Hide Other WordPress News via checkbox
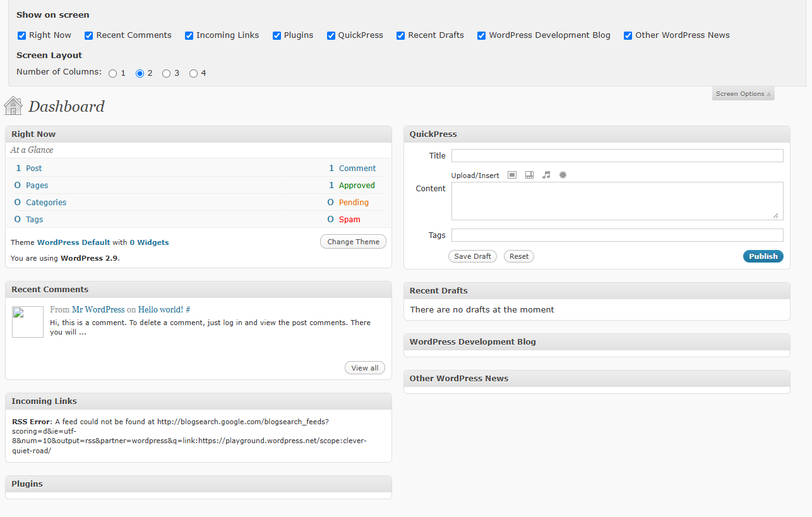 628,35
